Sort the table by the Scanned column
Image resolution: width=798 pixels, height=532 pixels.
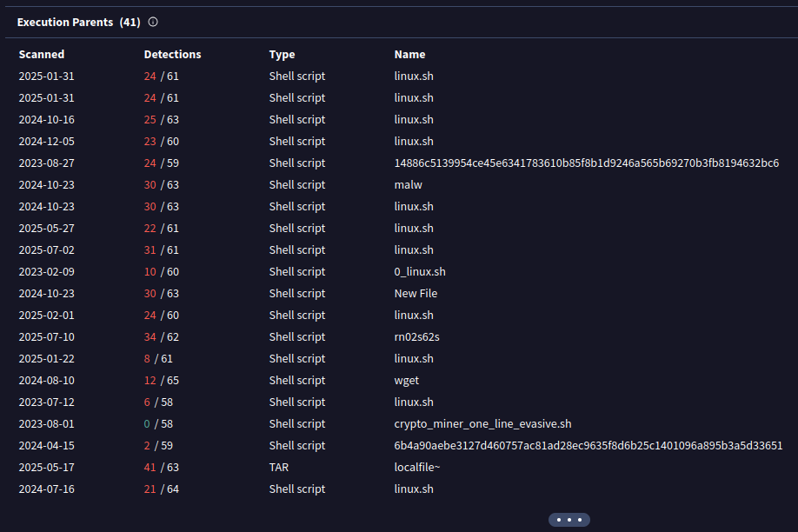(x=42, y=54)
